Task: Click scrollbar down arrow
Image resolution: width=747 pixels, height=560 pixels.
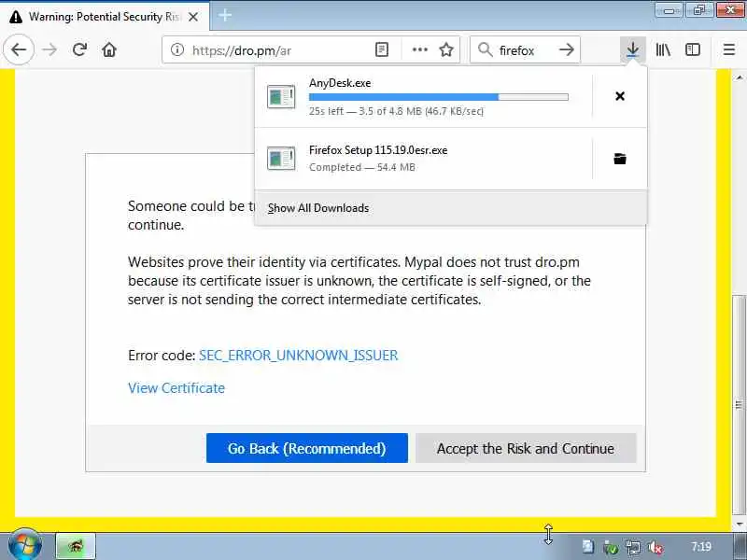Action: (739, 524)
